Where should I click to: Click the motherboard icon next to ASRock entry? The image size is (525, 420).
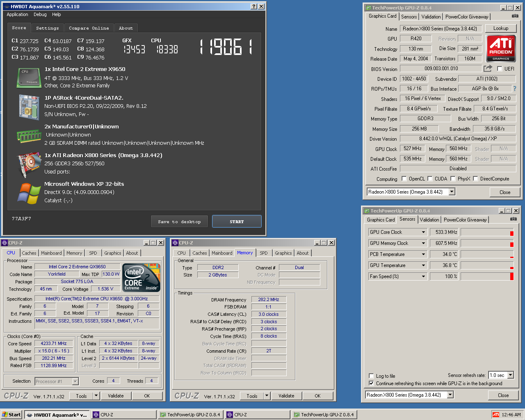click(x=29, y=107)
